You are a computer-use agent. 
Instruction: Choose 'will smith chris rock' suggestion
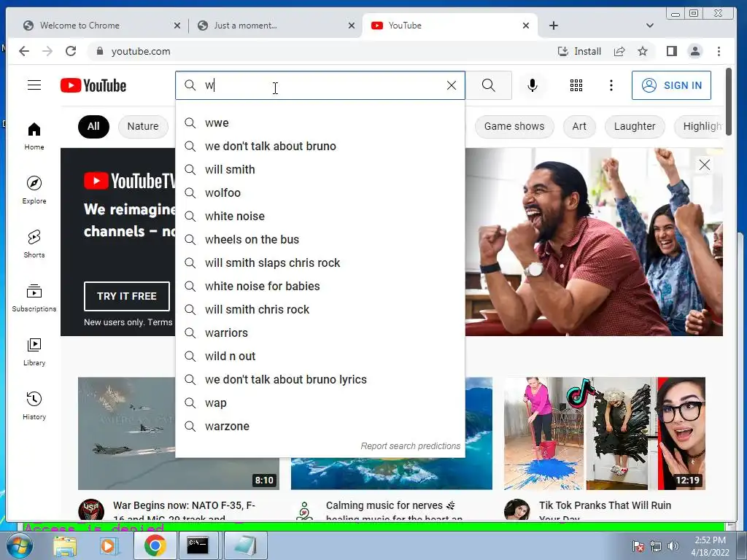(320, 309)
